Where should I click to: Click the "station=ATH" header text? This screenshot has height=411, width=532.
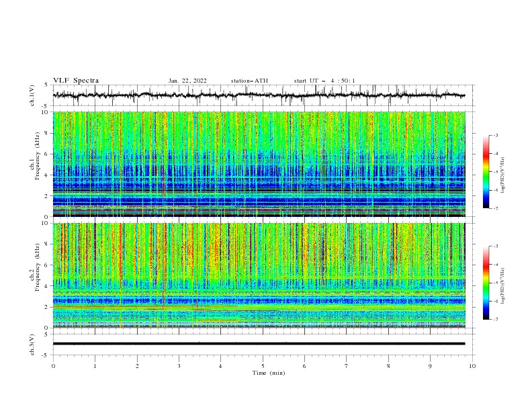click(249, 81)
